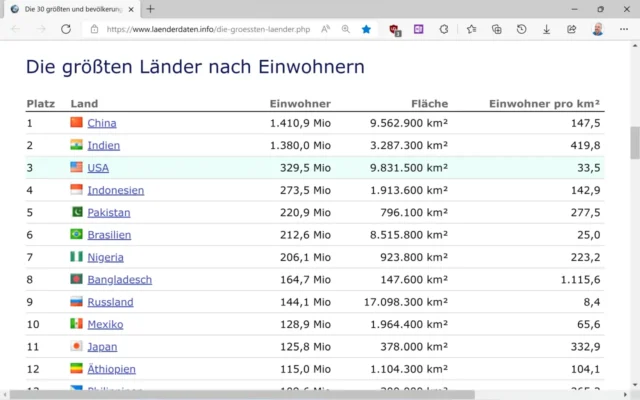Viewport: 640px width, 400px height.
Task: Open the browser History icon
Action: coord(521,30)
